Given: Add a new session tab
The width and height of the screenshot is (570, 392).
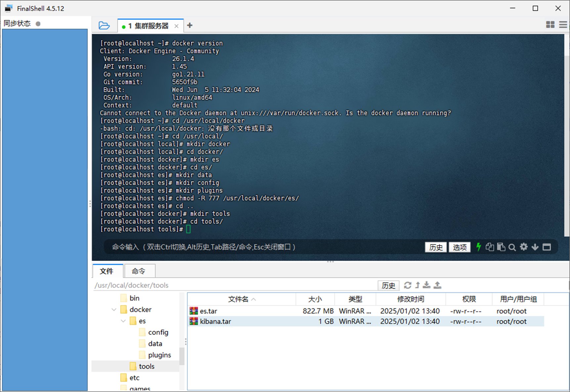Looking at the screenshot, I should [x=190, y=25].
